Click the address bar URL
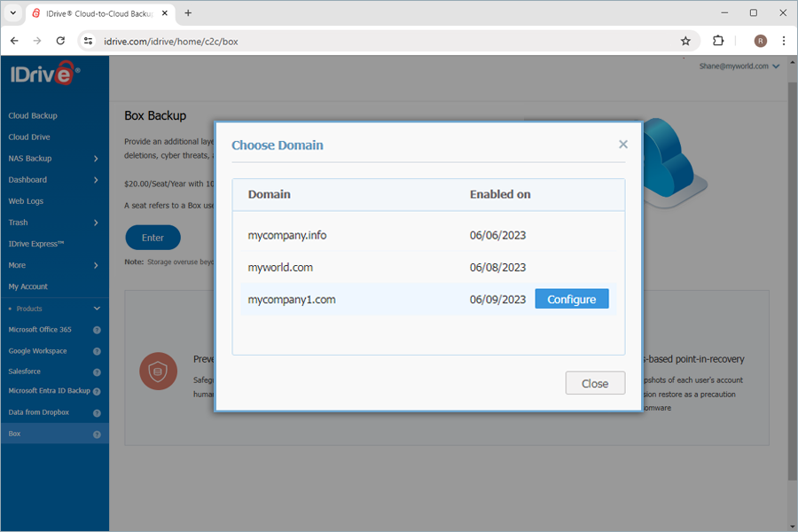798x532 pixels. [170, 42]
